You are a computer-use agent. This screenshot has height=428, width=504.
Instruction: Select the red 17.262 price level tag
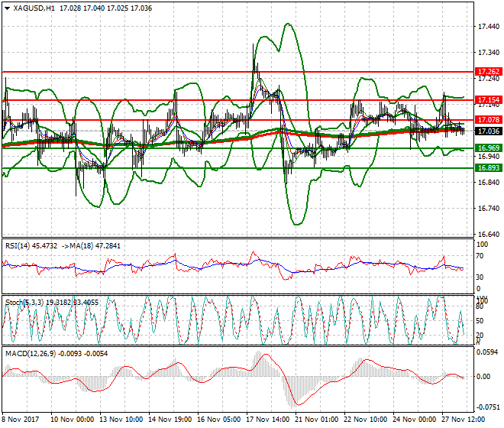click(488, 71)
